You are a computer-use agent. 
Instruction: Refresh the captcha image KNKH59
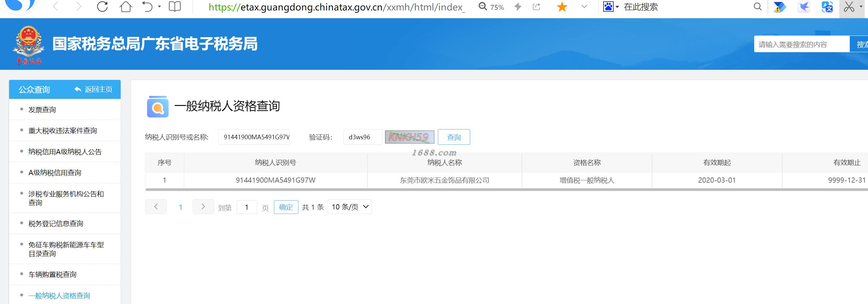point(410,137)
